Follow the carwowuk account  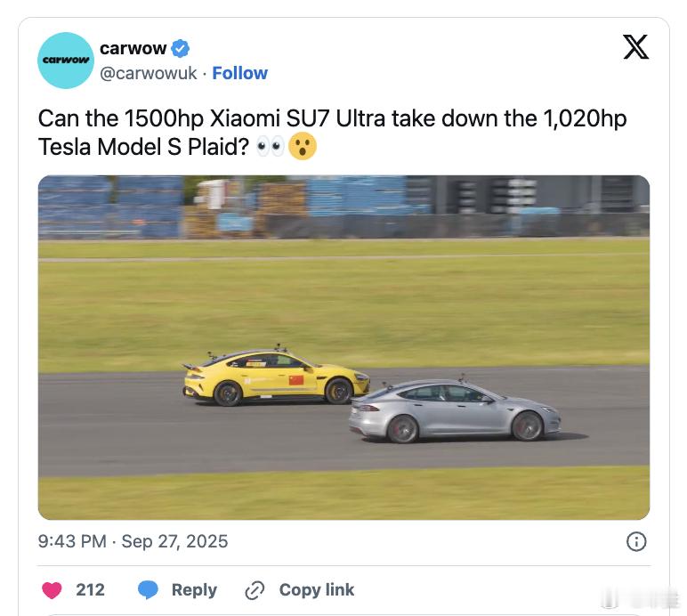coord(239,73)
